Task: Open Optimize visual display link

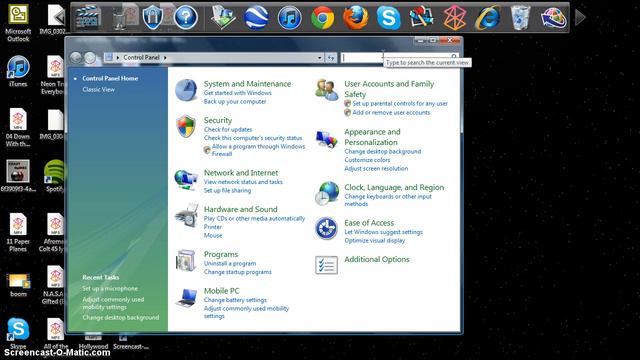Action: (x=374, y=240)
